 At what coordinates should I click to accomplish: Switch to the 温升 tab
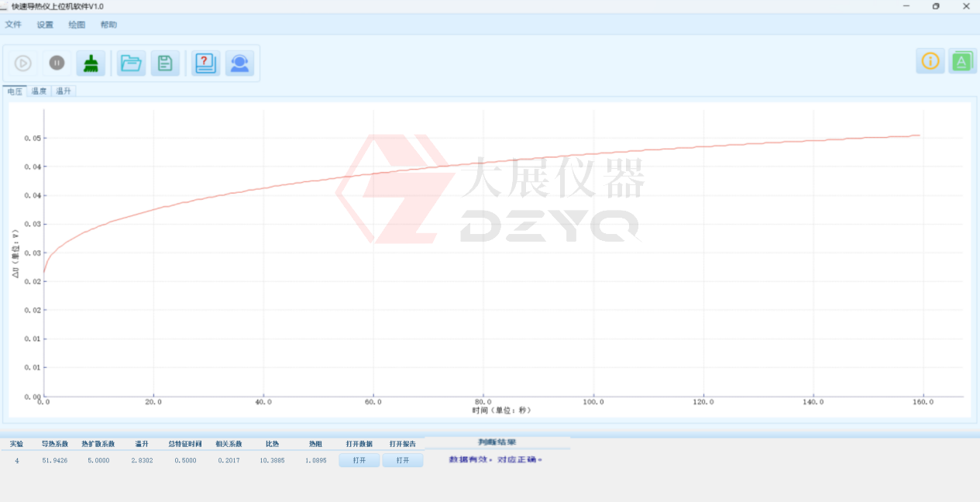64,91
